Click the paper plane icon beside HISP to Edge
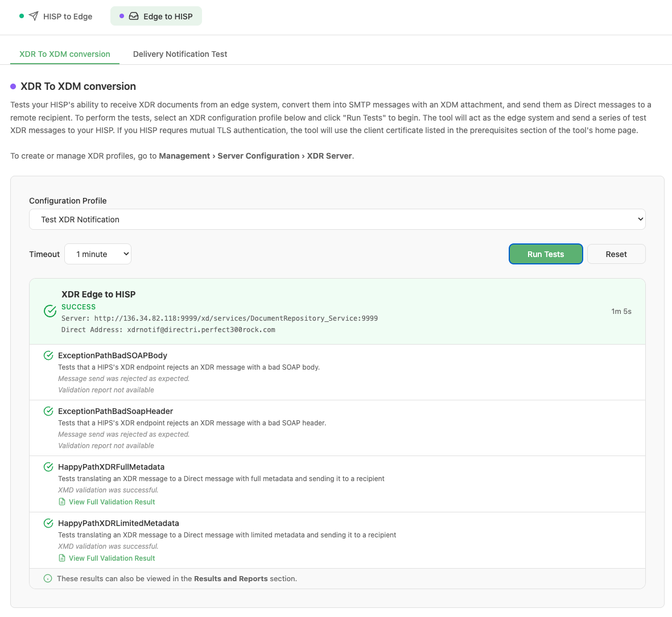The height and width of the screenshot is (617, 672). coord(34,16)
